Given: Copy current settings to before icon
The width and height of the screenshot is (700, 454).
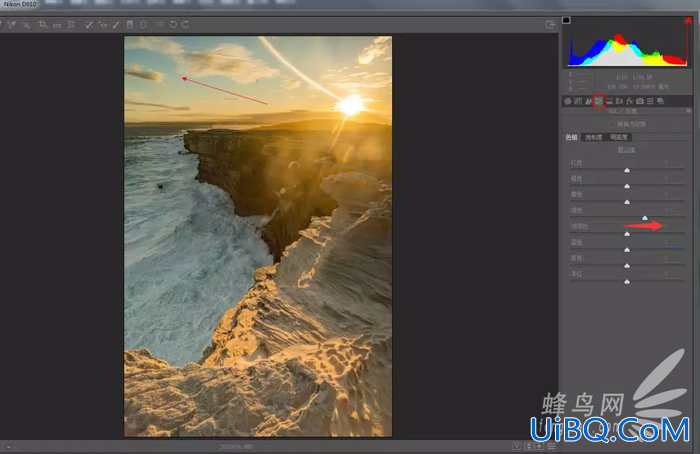Looking at the screenshot, I should click(x=540, y=446).
